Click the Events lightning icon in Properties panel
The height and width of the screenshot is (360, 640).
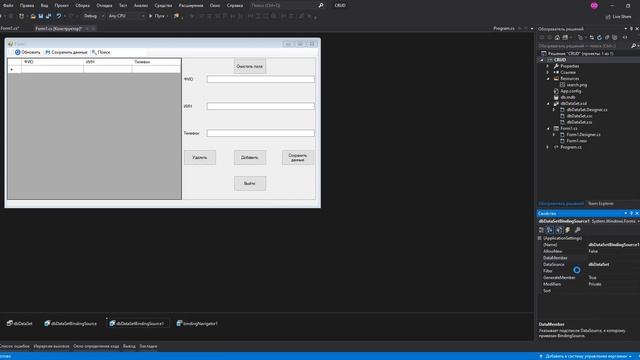coord(568,230)
